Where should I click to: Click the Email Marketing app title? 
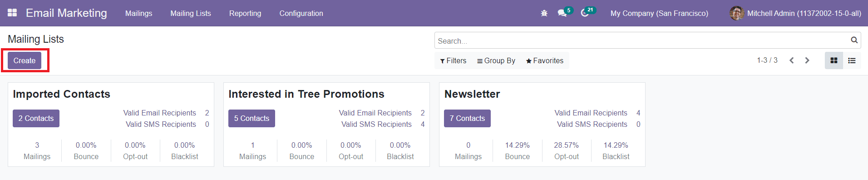pyautogui.click(x=66, y=13)
